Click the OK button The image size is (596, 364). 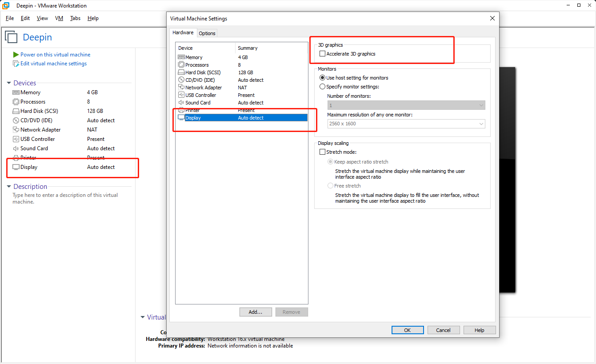[408, 330]
